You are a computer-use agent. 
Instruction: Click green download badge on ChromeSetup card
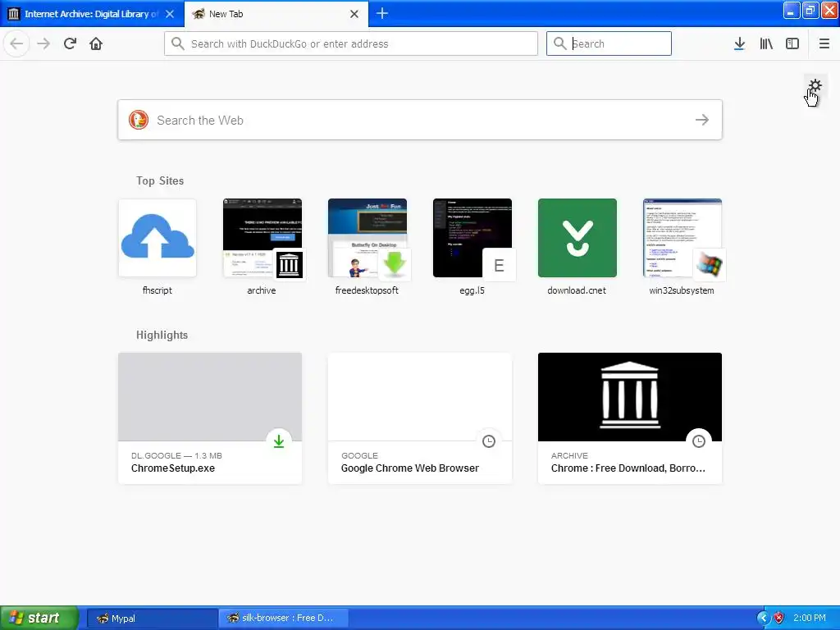coord(279,441)
